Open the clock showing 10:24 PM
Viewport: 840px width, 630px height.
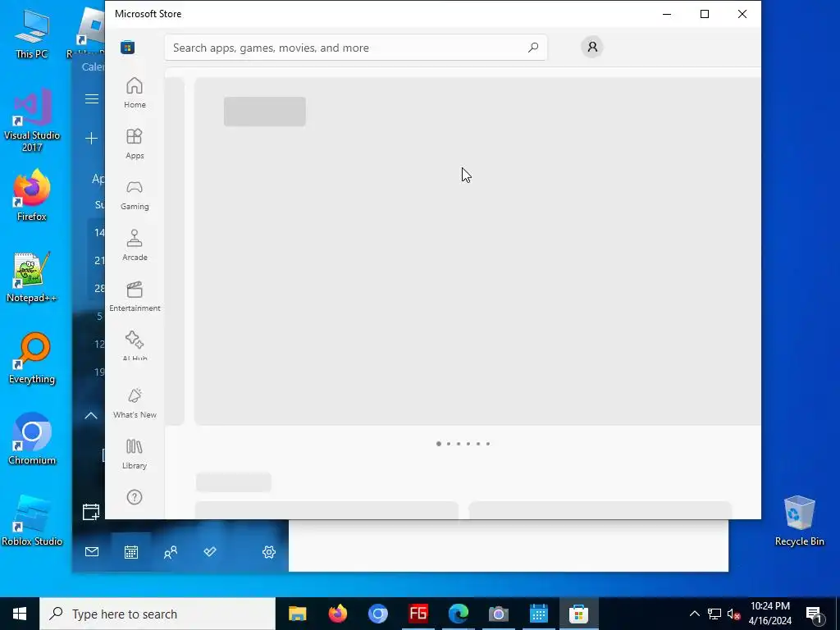coord(769,614)
